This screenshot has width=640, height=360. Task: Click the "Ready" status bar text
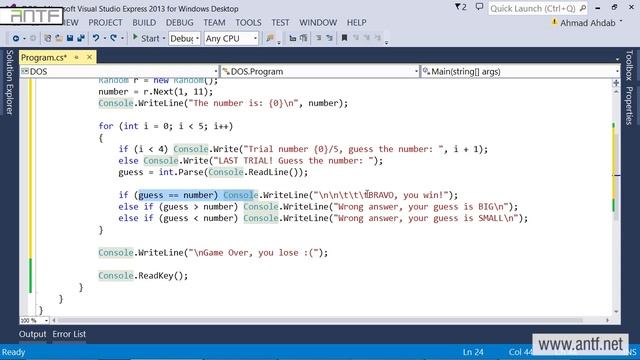(x=13, y=352)
